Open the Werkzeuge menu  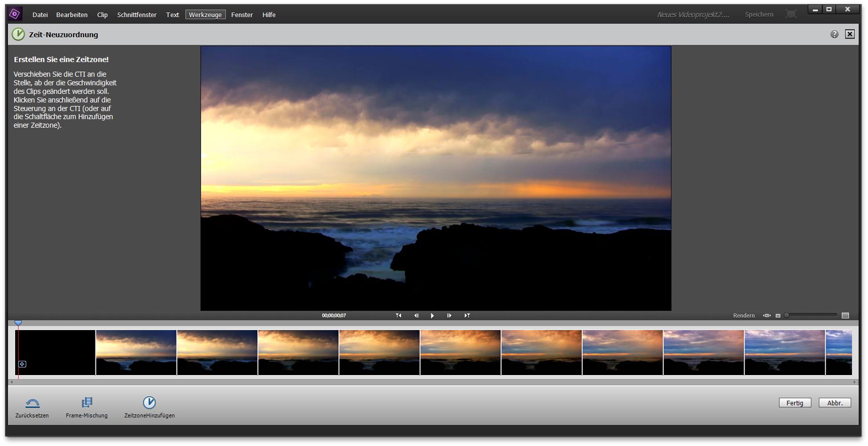(205, 15)
